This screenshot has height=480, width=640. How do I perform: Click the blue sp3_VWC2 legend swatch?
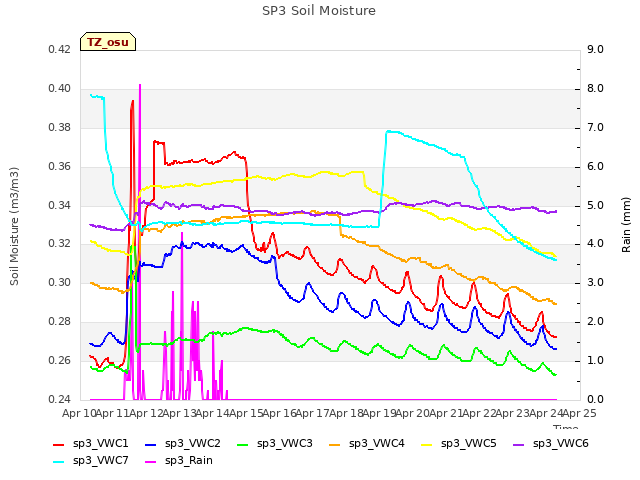pyautogui.click(x=151, y=444)
